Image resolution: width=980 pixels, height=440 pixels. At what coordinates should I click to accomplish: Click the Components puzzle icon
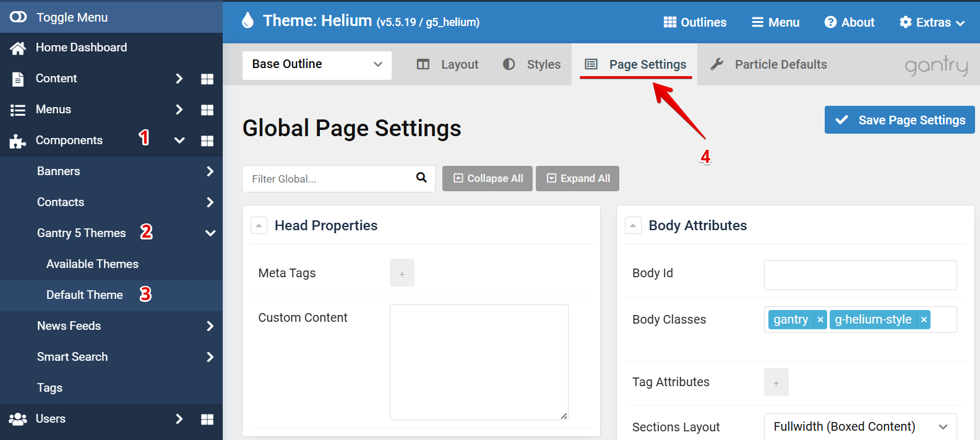pos(18,141)
